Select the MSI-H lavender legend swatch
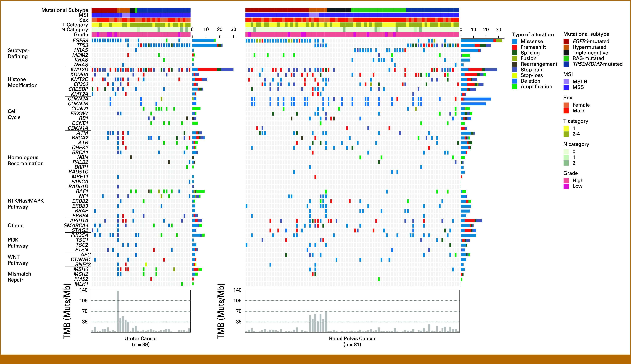 (x=566, y=82)
